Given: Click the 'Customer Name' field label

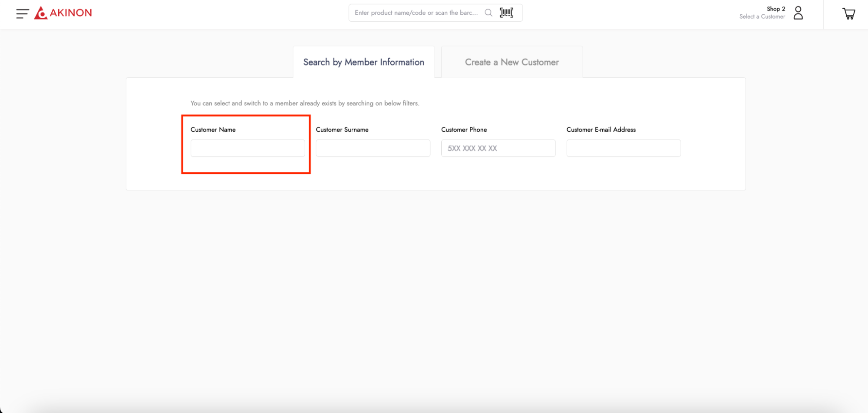Looking at the screenshot, I should click(213, 130).
